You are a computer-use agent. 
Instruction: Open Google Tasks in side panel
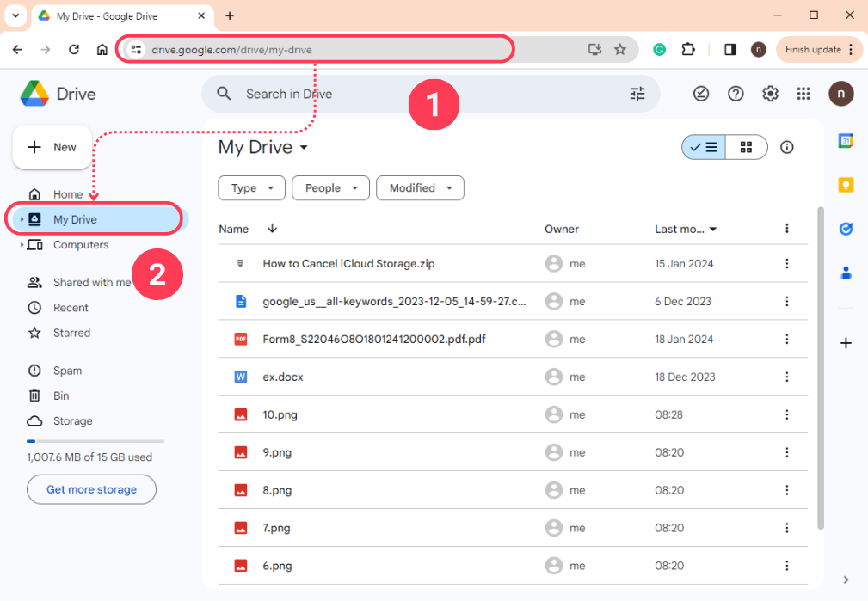846,229
